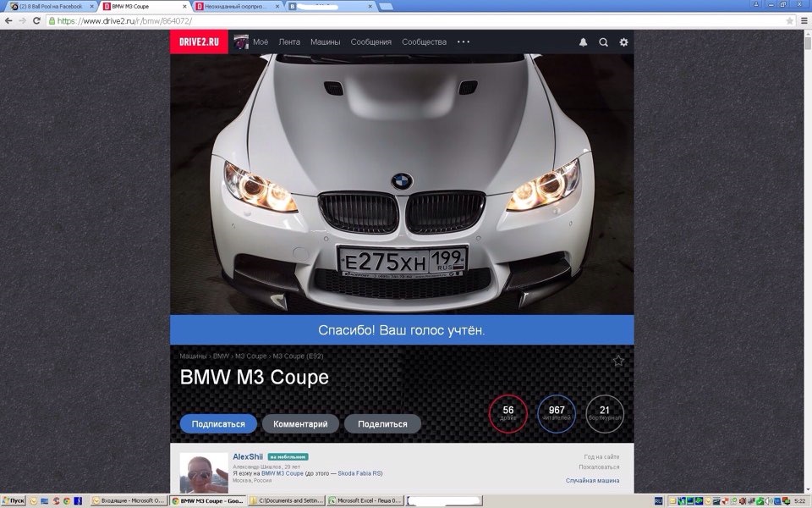Open the site search magnifier icon
The image size is (812, 508).
(603, 42)
